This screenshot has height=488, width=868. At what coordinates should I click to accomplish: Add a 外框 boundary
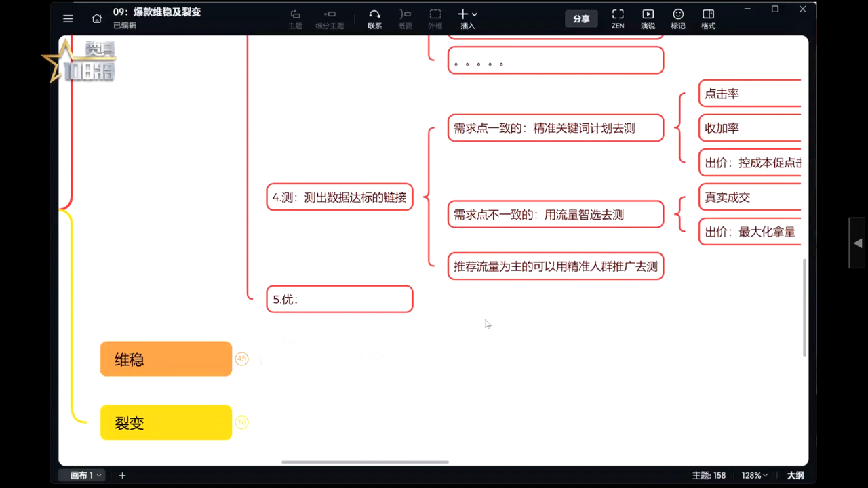click(x=435, y=19)
